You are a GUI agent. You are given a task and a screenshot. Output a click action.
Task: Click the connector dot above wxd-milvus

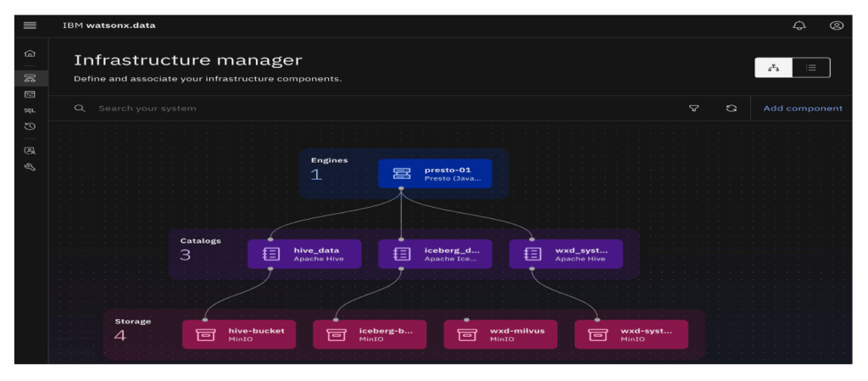[466, 320]
